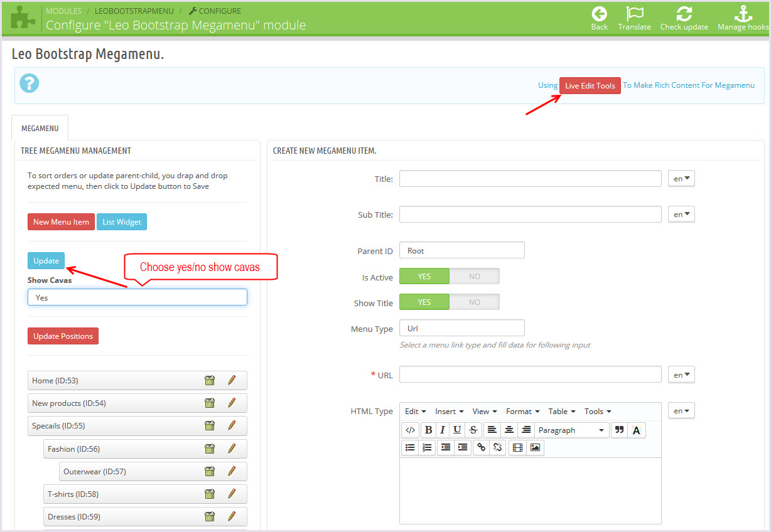Image resolution: width=771 pixels, height=532 pixels.
Task: Click New Menu Item button
Action: click(x=61, y=221)
